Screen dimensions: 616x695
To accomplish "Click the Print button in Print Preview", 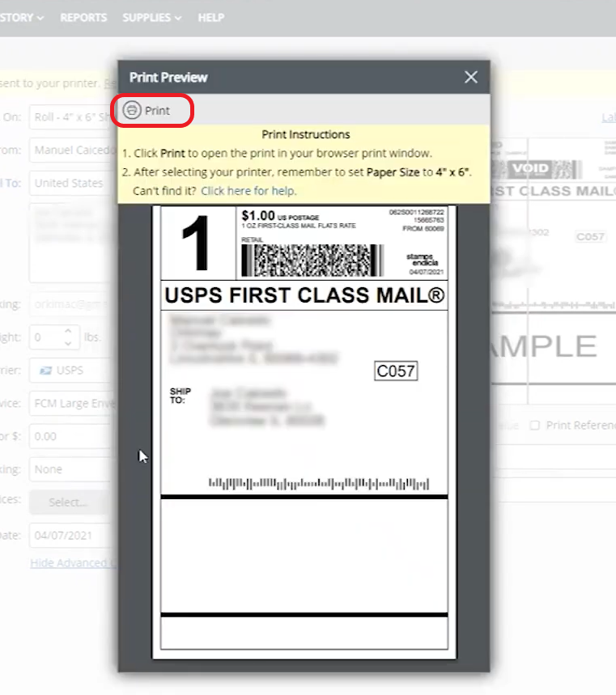I will tap(147, 110).
